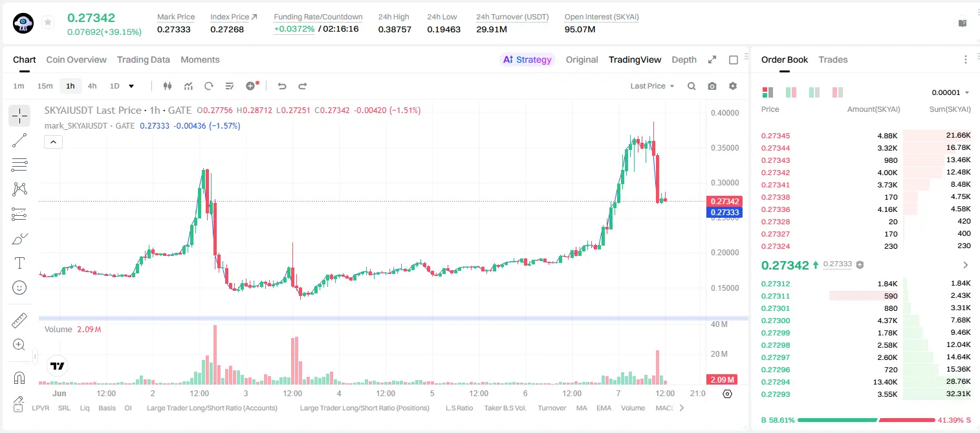Select the 4h timeframe
Screen dimensions: 980x433
(92, 86)
